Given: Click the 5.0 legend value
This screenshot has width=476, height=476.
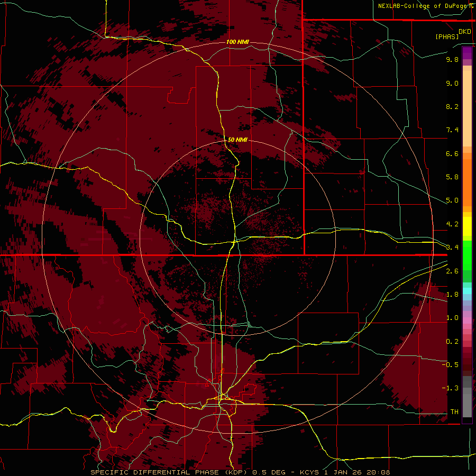Looking at the screenshot, I should pos(452,200).
